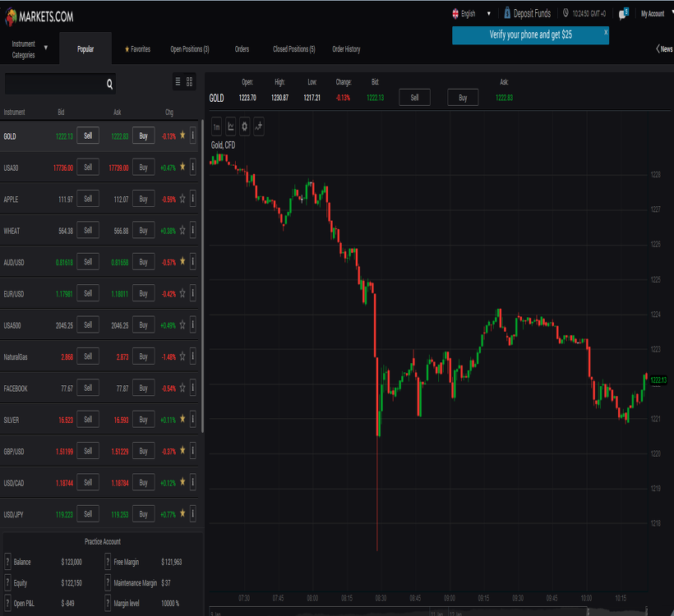Click the Markets.com logo
This screenshot has height=616, width=674.
(39, 16)
